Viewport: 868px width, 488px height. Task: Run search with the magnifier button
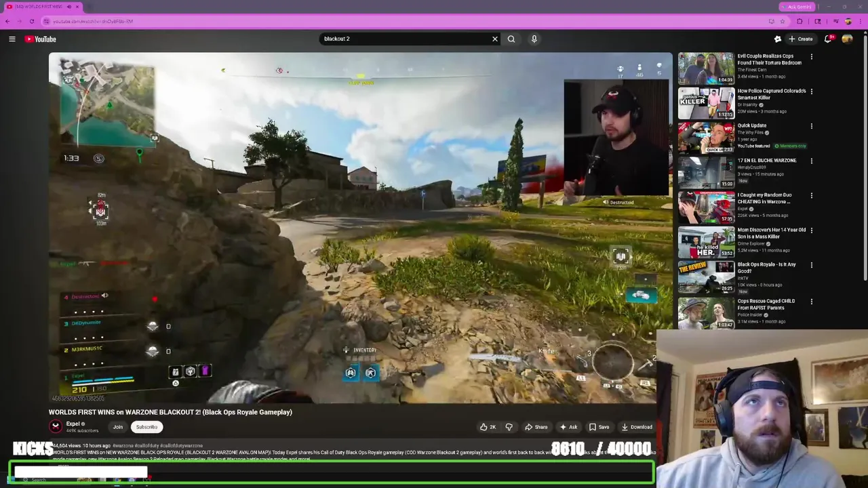click(511, 39)
